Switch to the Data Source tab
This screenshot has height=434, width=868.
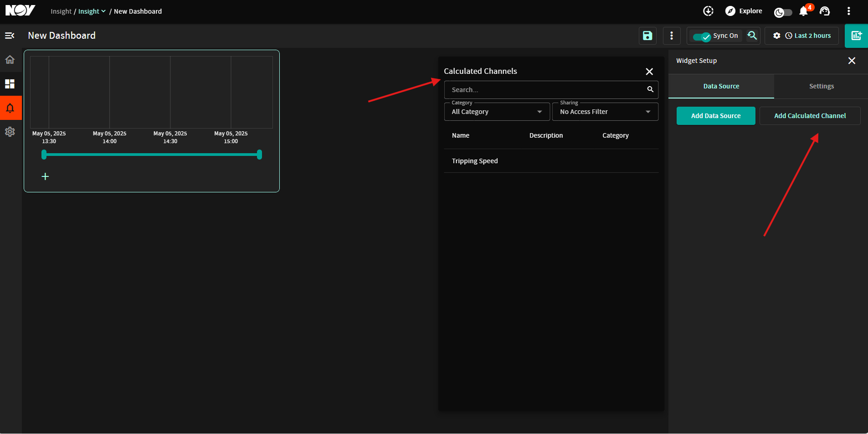coord(721,86)
